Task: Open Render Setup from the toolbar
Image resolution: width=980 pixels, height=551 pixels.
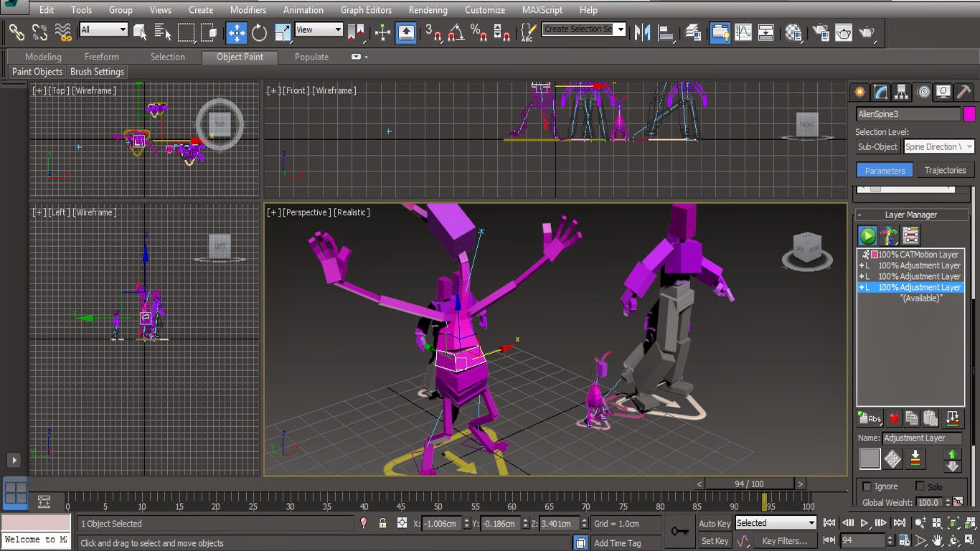Action: tap(821, 32)
